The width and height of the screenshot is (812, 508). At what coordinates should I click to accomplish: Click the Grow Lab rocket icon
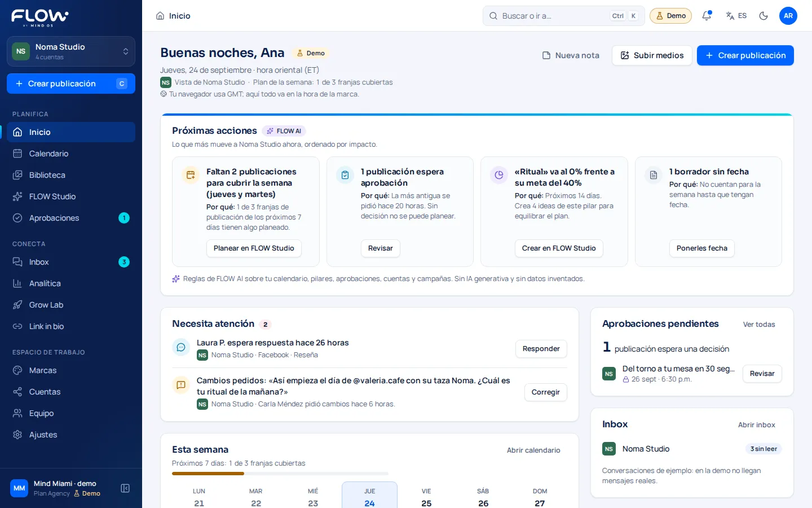17,305
